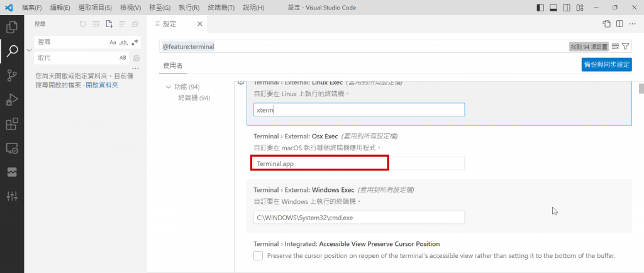Collapse the 功能 (94) tree node
The width and height of the screenshot is (644, 273).
168,87
